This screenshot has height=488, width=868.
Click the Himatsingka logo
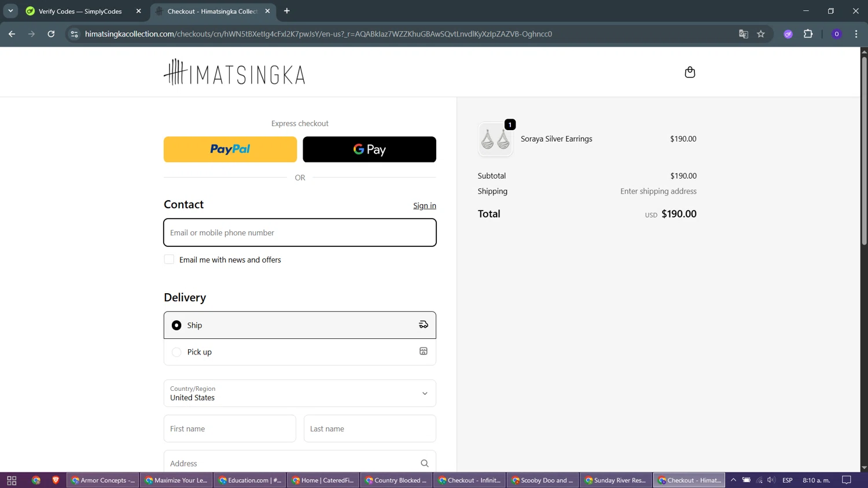coord(234,72)
